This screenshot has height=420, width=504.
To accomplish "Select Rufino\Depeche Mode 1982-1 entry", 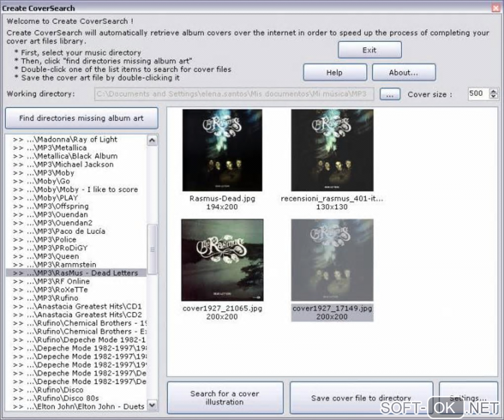I will pos(76,340).
